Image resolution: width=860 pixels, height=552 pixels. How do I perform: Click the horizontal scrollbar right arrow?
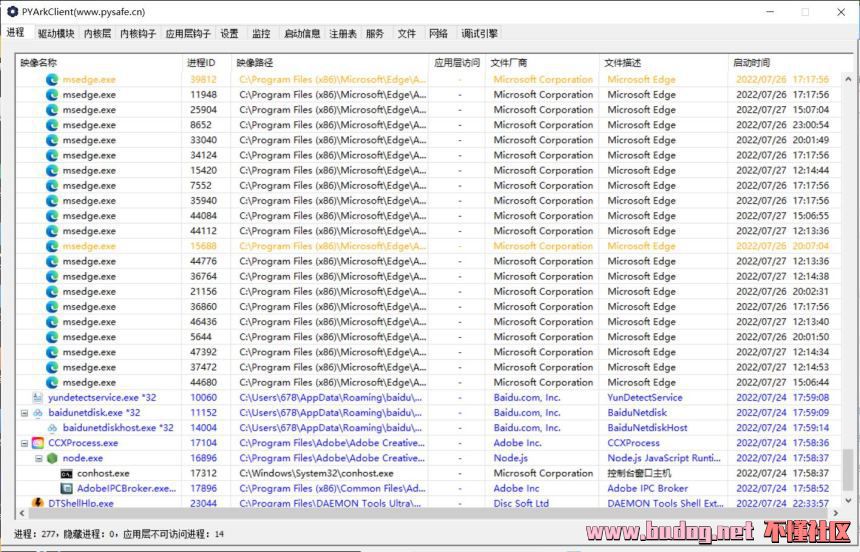[x=836, y=513]
